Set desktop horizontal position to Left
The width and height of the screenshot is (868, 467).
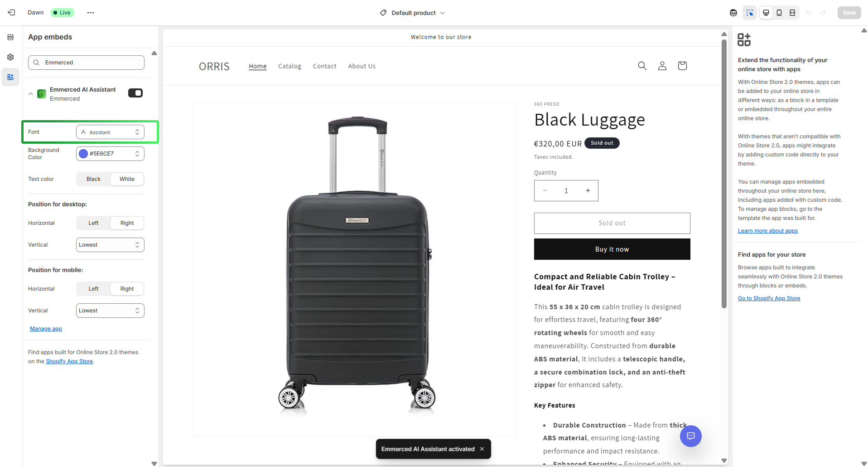pos(93,223)
